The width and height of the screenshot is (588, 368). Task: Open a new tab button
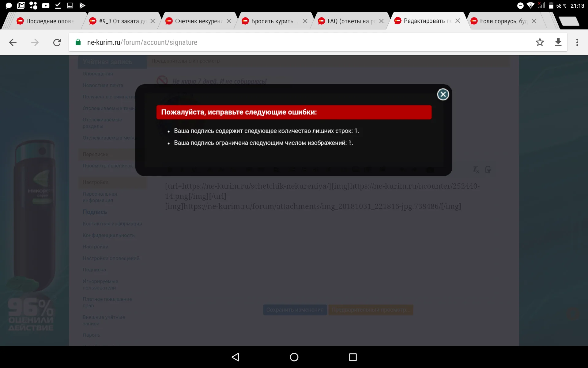pos(569,21)
